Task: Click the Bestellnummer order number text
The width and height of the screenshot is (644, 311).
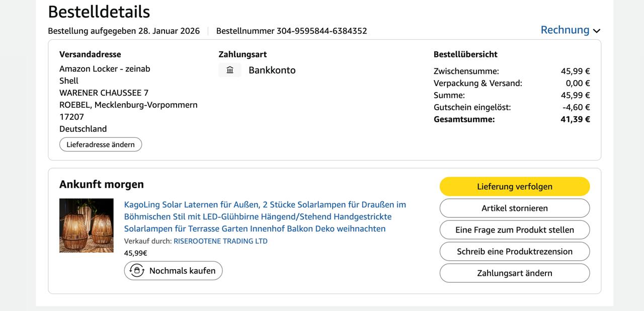Action: click(x=291, y=31)
